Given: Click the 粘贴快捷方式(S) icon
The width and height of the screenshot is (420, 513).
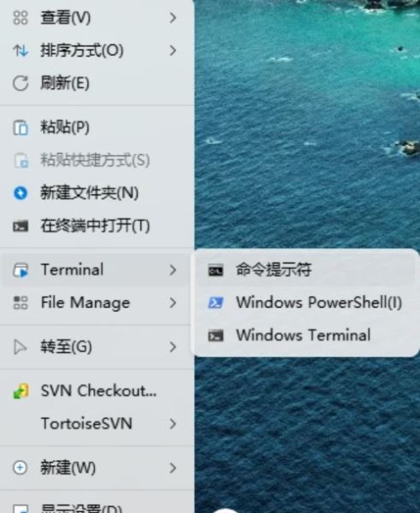Looking at the screenshot, I should 21,161.
